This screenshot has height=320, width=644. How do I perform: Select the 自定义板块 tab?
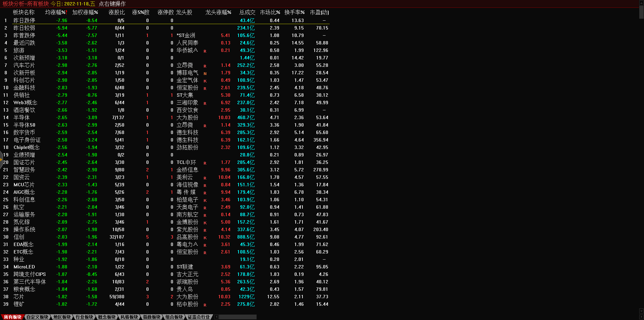pos(37,317)
